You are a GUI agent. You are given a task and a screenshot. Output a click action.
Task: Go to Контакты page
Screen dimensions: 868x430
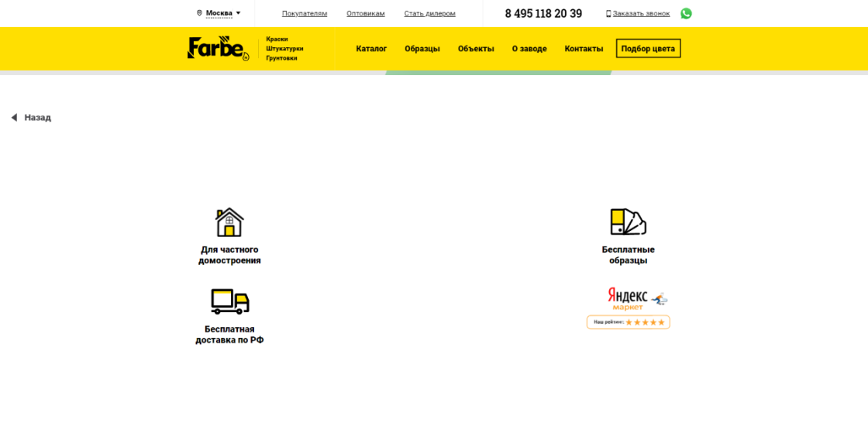pyautogui.click(x=584, y=49)
